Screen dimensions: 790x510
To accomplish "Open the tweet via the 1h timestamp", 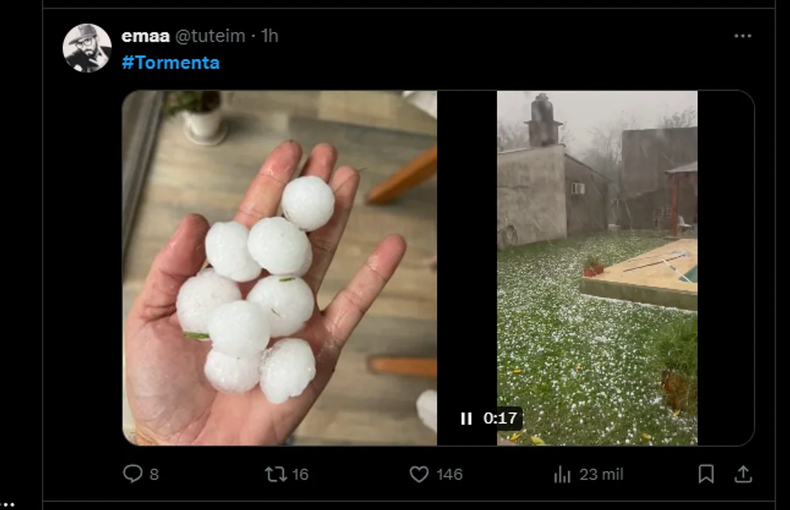I will (270, 36).
